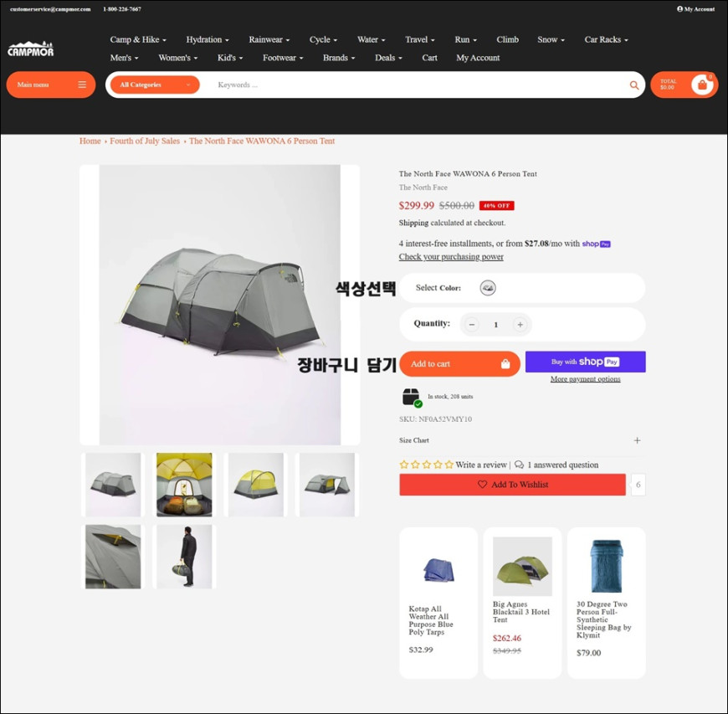
Task: Click the answered question speech bubble icon
Action: [519, 465]
